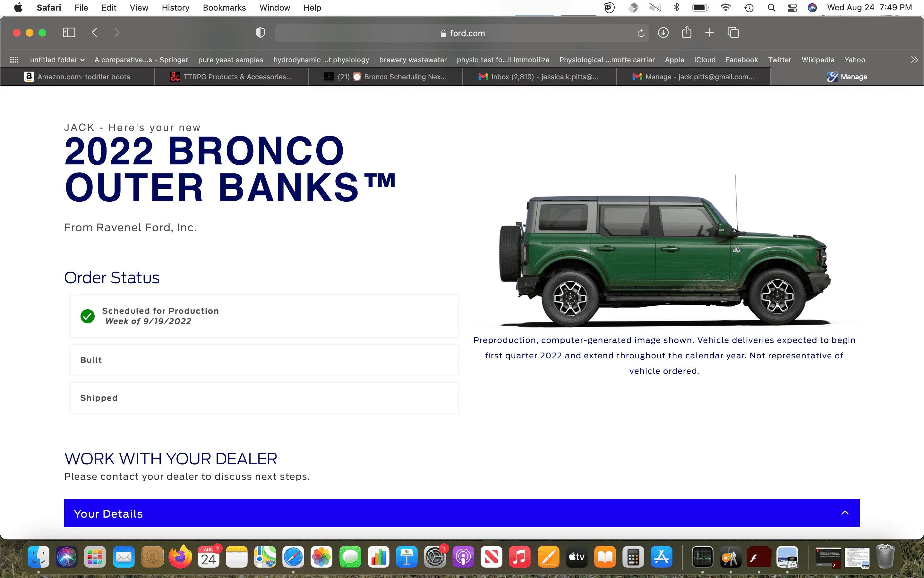
Task: Click the Built status row
Action: [264, 360]
